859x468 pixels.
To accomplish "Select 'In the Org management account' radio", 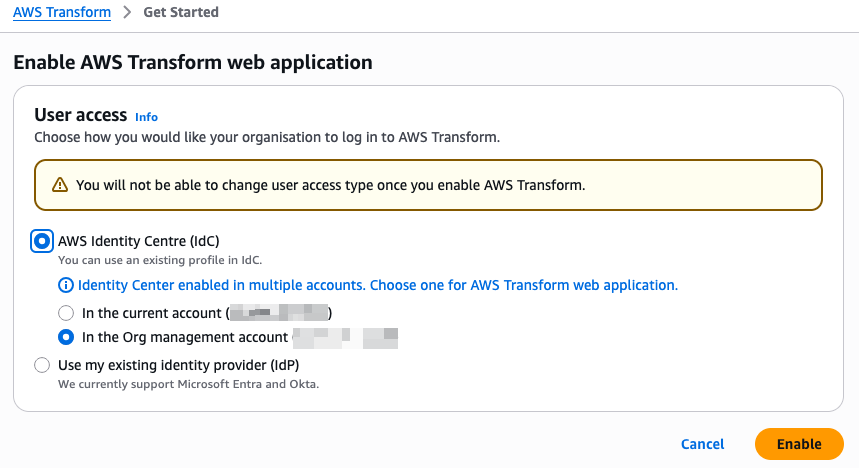I will pyautogui.click(x=66, y=337).
